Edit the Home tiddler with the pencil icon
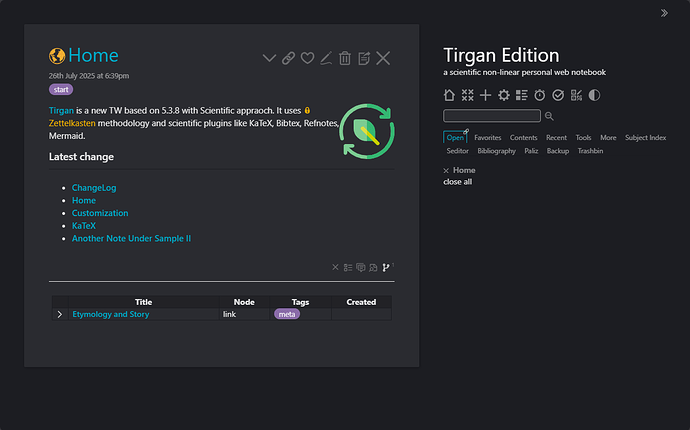 pos(326,58)
